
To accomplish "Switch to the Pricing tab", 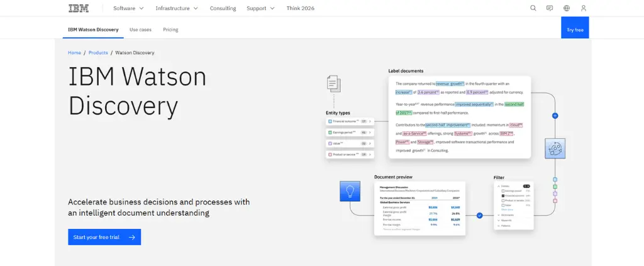I will click(170, 30).
